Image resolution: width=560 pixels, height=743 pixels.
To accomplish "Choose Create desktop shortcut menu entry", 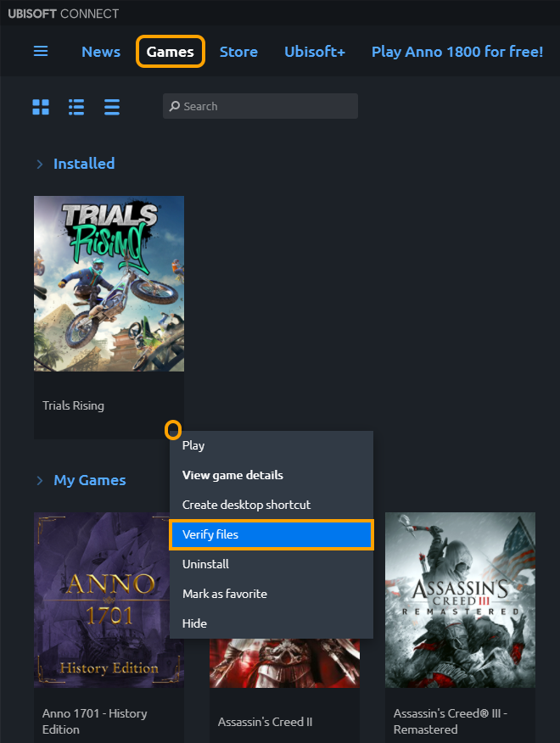I will point(272,505).
